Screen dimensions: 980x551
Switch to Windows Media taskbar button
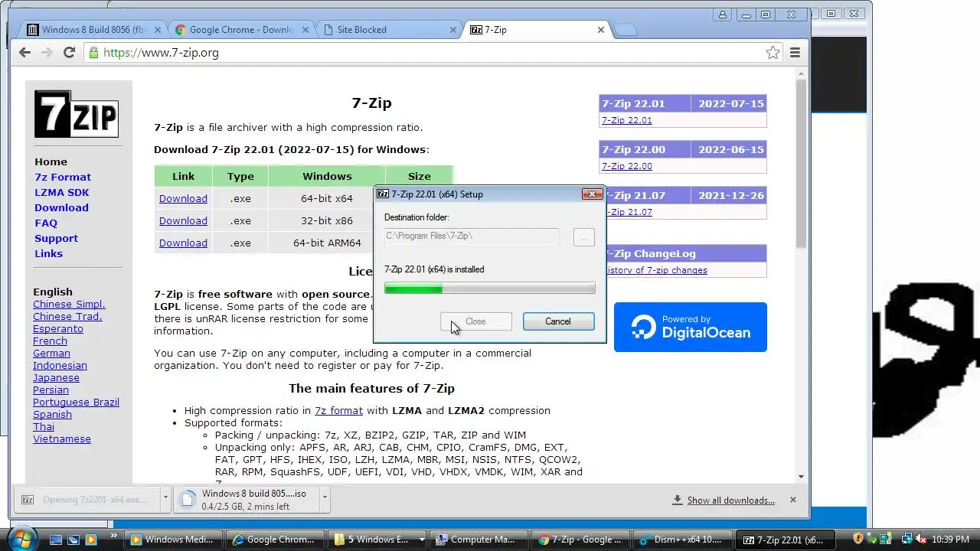tap(174, 540)
